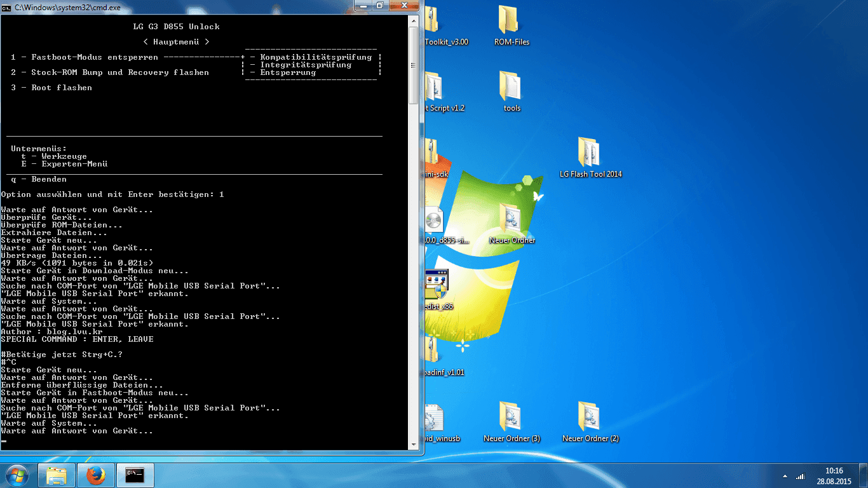The image size is (868, 488).
Task: Click the 'Überprüfe Gerät...' line
Action: [46, 217]
